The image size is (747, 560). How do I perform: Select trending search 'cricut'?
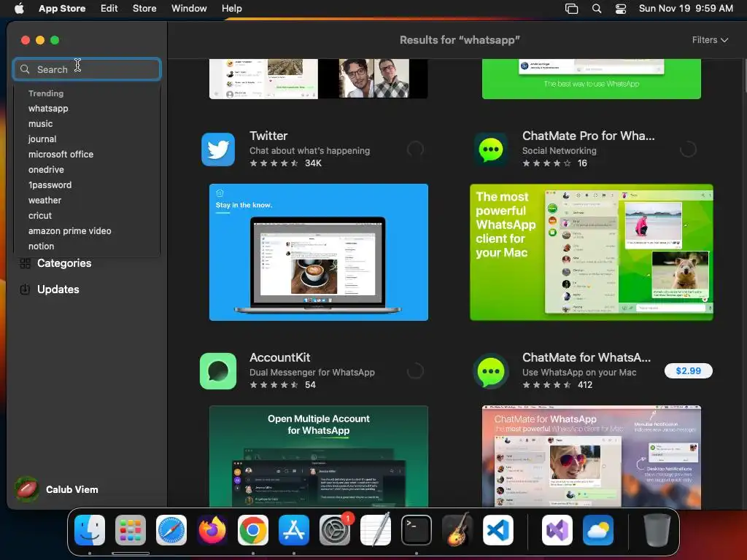[x=40, y=216]
